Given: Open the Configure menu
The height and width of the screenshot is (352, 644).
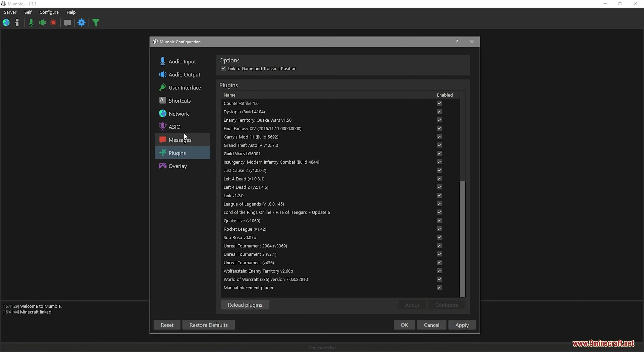Looking at the screenshot, I should (x=49, y=12).
